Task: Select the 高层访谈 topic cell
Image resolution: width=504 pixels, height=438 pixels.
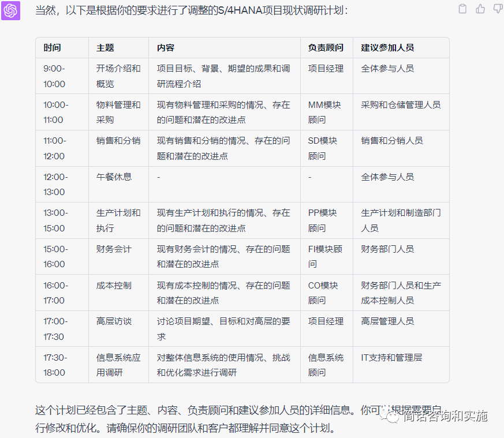Action: [x=114, y=321]
